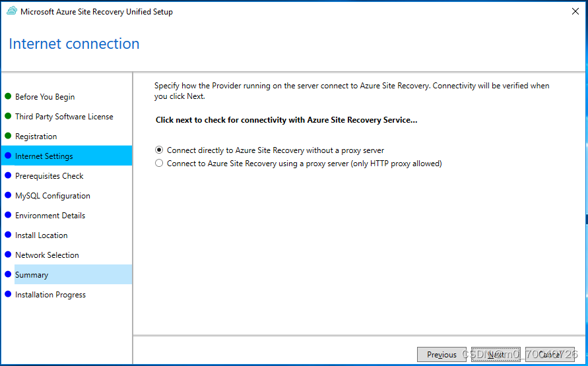The height and width of the screenshot is (366, 588).
Task: Click the blue dot beside Installation Progress
Action: coord(8,294)
